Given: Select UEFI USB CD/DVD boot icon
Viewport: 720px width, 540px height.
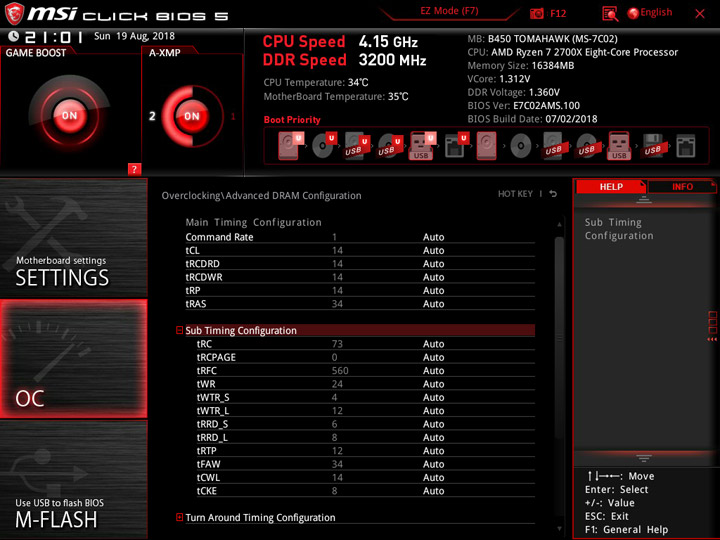Looking at the screenshot, I should tap(390, 146).
